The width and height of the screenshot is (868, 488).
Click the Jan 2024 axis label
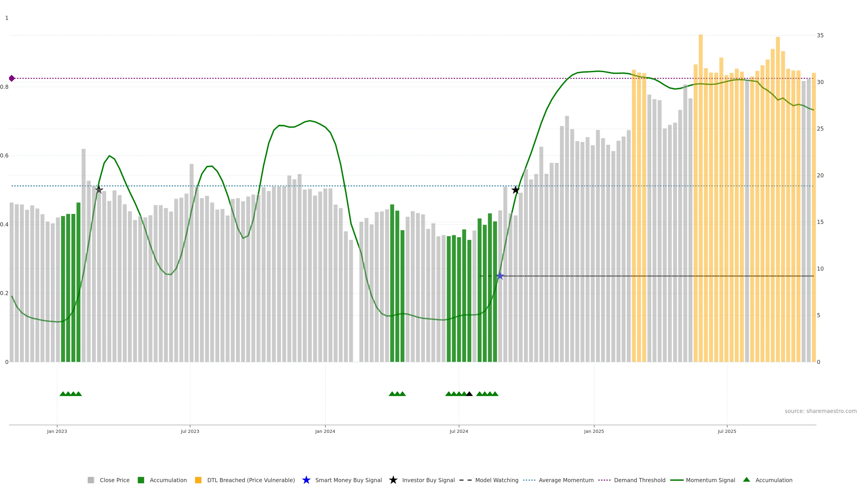pos(325,431)
